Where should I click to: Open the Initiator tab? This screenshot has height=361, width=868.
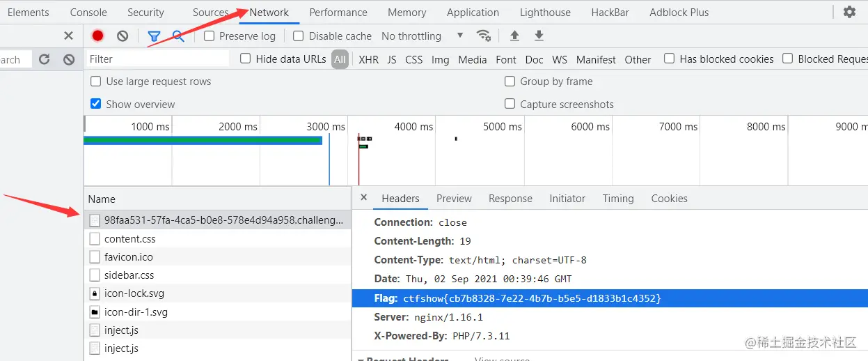click(x=567, y=199)
